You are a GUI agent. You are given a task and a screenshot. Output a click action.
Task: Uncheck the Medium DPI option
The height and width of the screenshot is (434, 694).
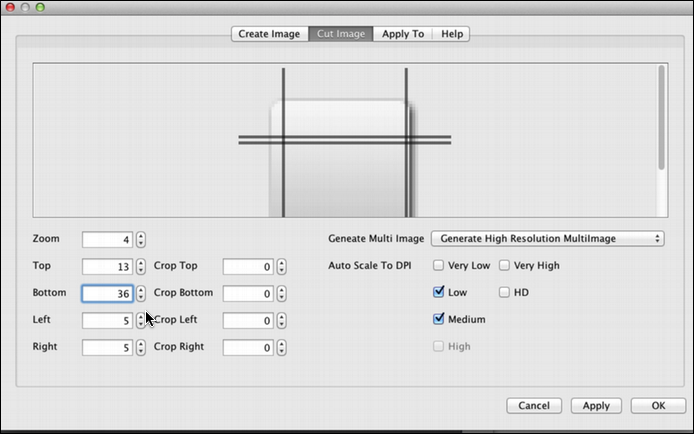[x=438, y=319]
